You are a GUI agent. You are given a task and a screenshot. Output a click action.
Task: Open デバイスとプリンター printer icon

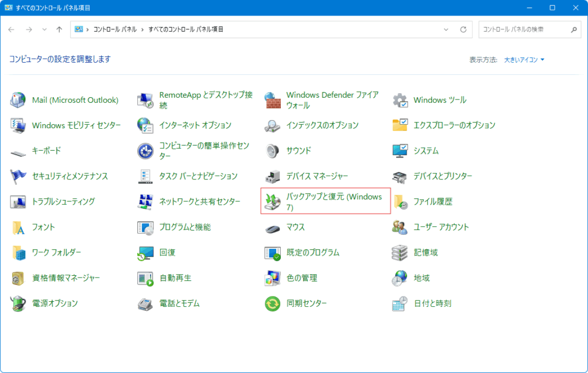tap(400, 176)
